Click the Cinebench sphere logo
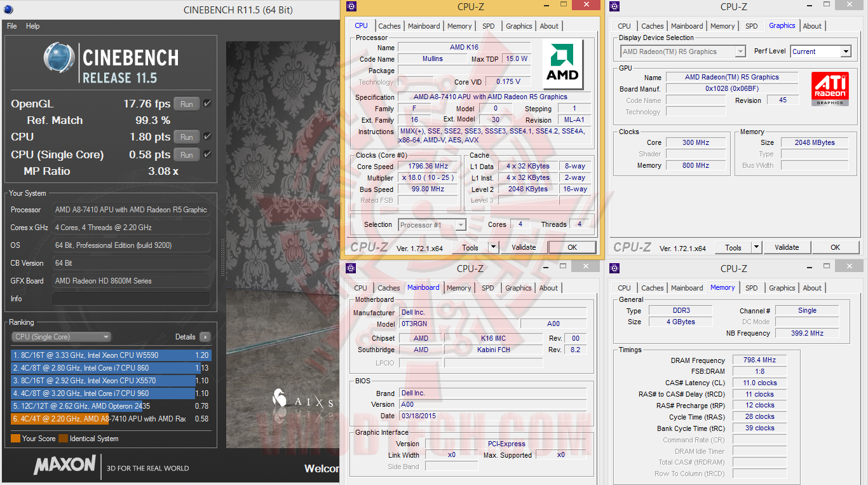The height and width of the screenshot is (485, 868). click(x=58, y=58)
